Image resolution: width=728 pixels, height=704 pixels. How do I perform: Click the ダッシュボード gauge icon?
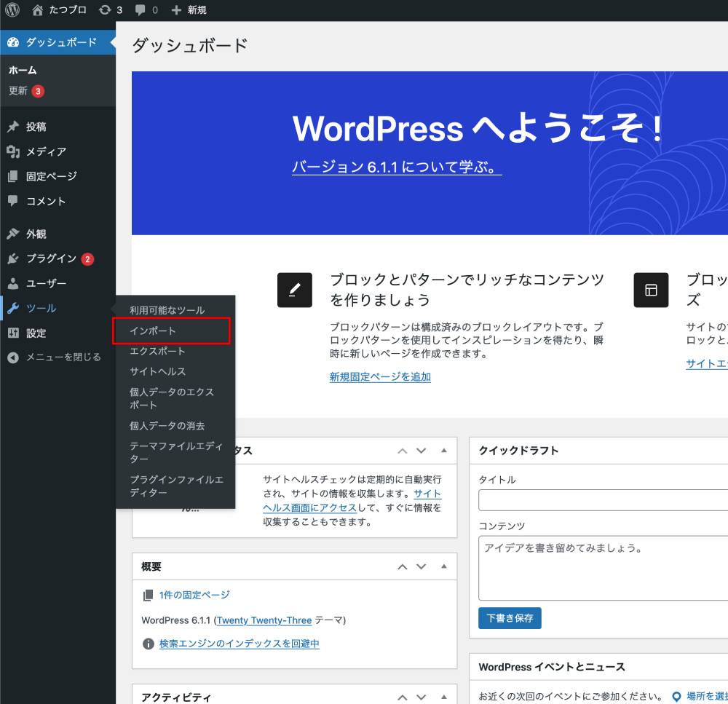(13, 42)
